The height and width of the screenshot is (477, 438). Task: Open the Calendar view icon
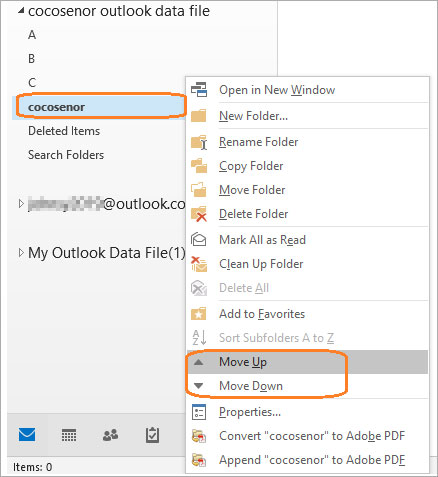(69, 435)
